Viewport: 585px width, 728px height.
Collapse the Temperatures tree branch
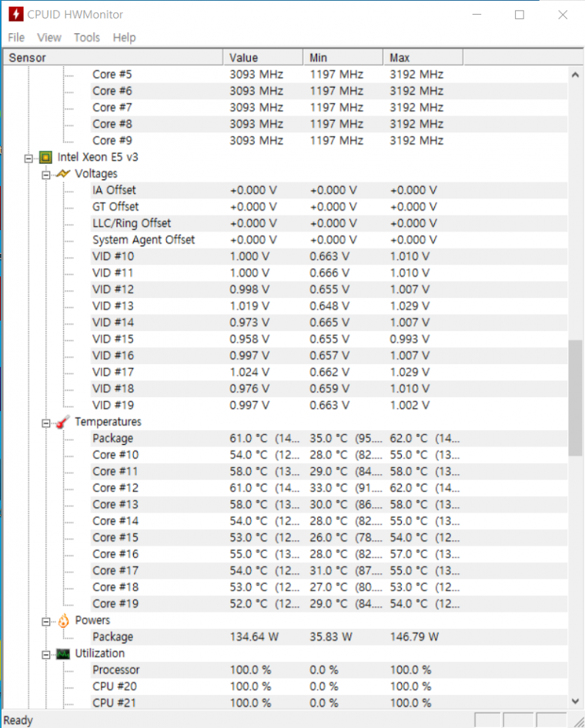(x=46, y=423)
